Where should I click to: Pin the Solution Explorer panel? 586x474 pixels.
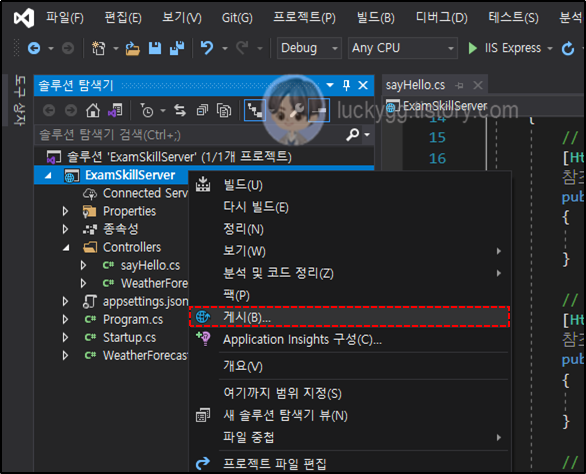pos(346,85)
